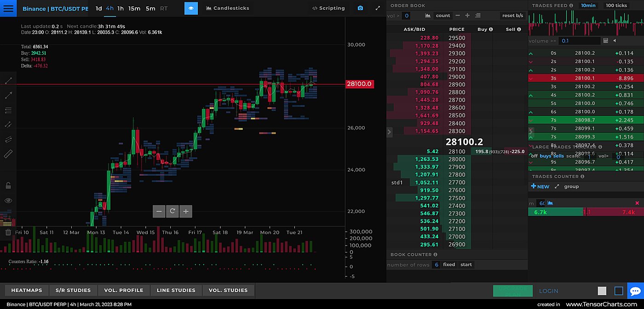Expand chart to fullscreen
This screenshot has width=644, height=309.
pyautogui.click(x=378, y=8)
